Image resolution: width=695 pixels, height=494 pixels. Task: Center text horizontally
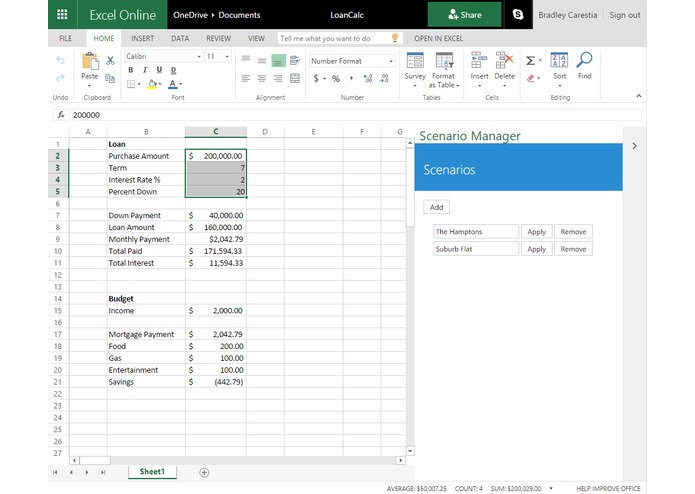(262, 78)
